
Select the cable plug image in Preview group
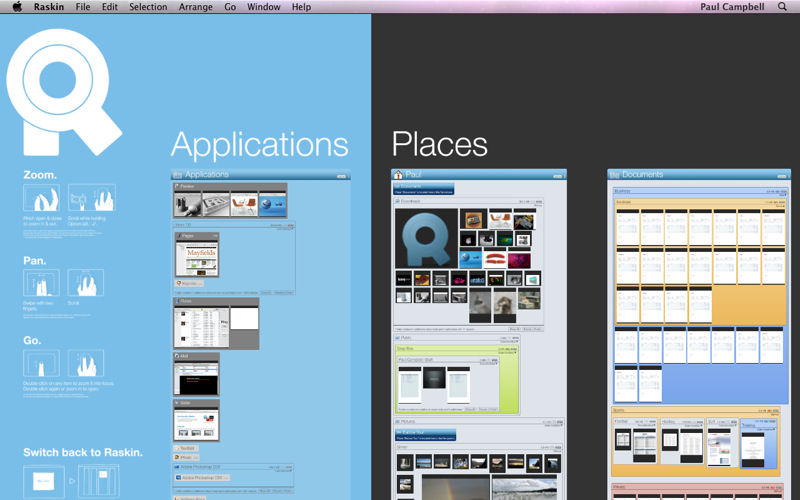(x=187, y=204)
